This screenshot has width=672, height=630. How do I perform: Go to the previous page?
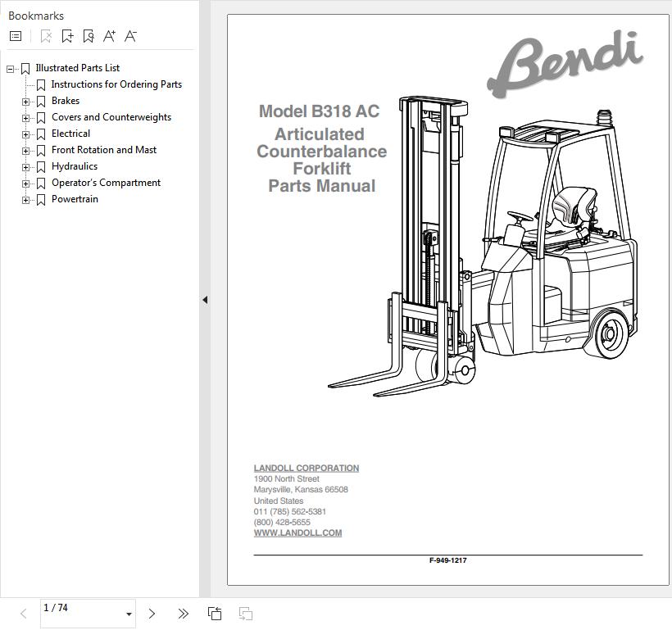pyautogui.click(x=24, y=614)
